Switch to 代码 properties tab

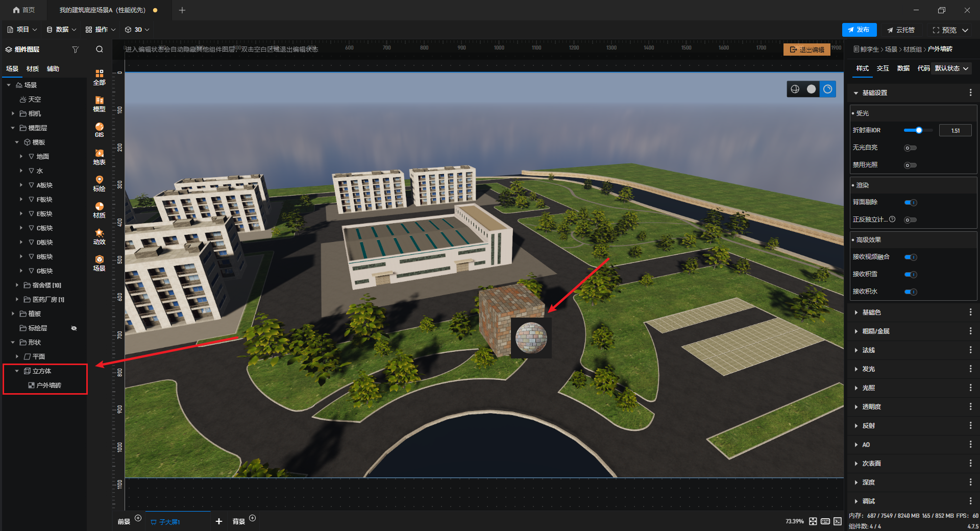923,68
